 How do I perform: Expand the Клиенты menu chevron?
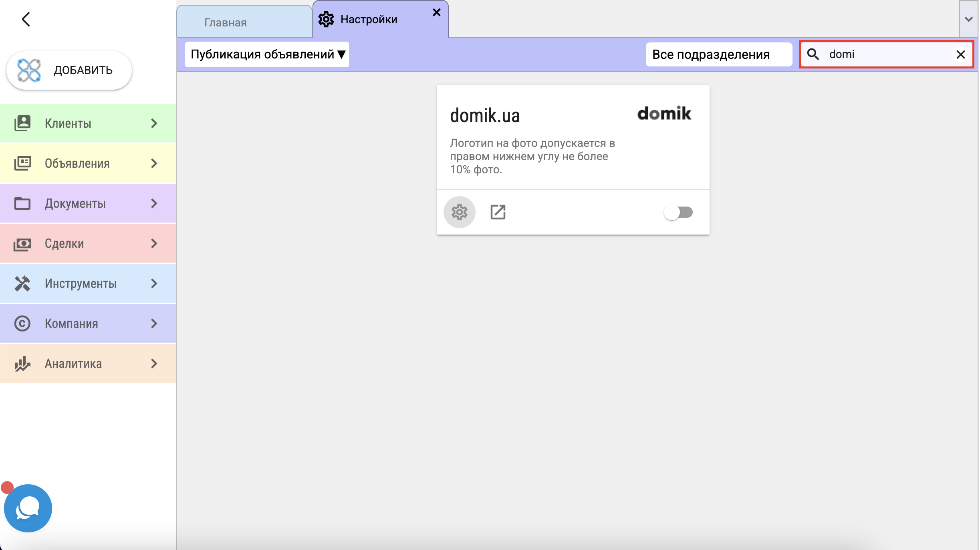point(154,123)
